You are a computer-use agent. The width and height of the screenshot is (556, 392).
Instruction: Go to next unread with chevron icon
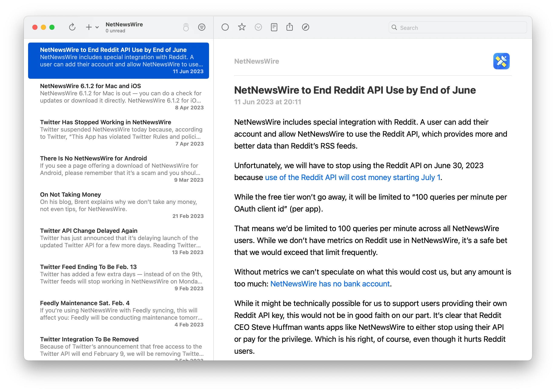(x=258, y=27)
